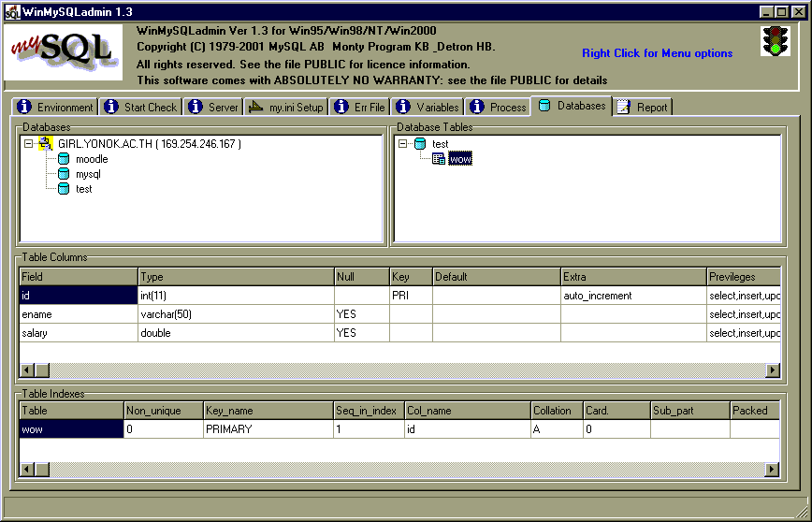Click the Key_name column header in Table Indexes
812x522 pixels.
point(268,410)
